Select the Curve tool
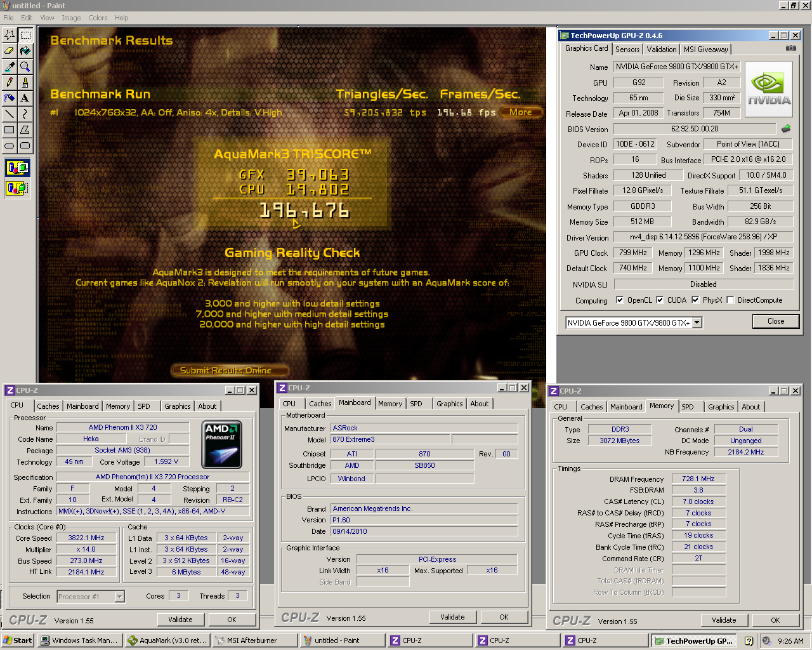This screenshot has width=812, height=650. [25, 114]
